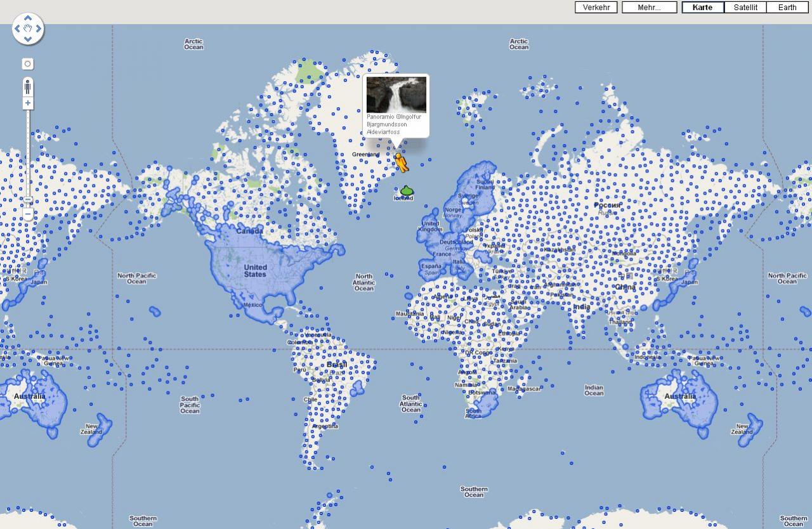812x529 pixels.
Task: Open the Aldeyjarfoss waterfall photo thumbnail
Action: [396, 95]
